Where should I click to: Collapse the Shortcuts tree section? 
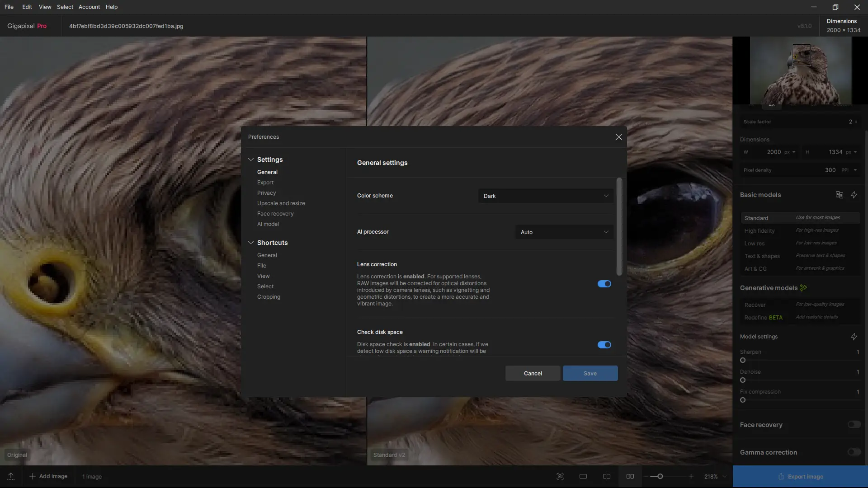coord(251,243)
